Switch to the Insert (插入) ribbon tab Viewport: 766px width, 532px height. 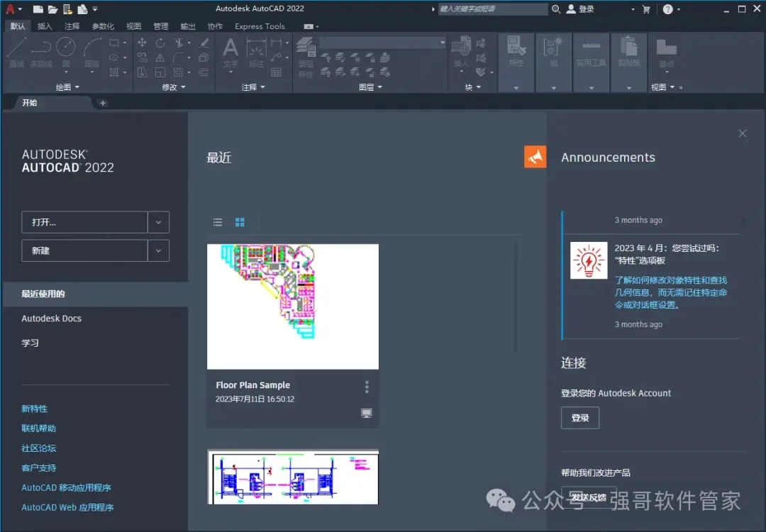pyautogui.click(x=45, y=26)
